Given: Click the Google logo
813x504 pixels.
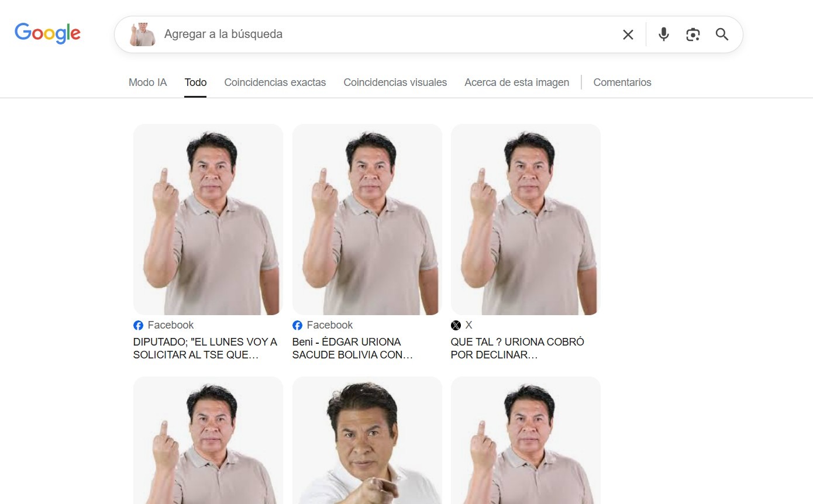Looking at the screenshot, I should click(x=47, y=34).
